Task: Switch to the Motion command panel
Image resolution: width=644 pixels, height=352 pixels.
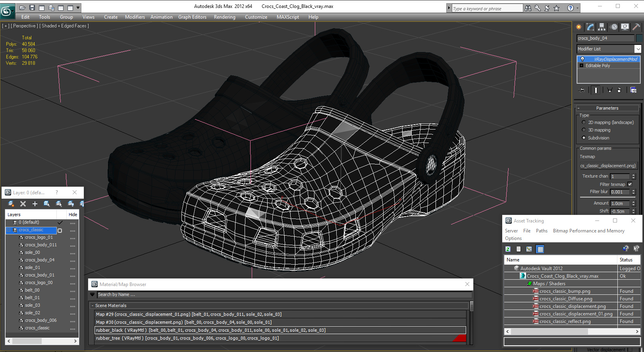Action: click(614, 27)
